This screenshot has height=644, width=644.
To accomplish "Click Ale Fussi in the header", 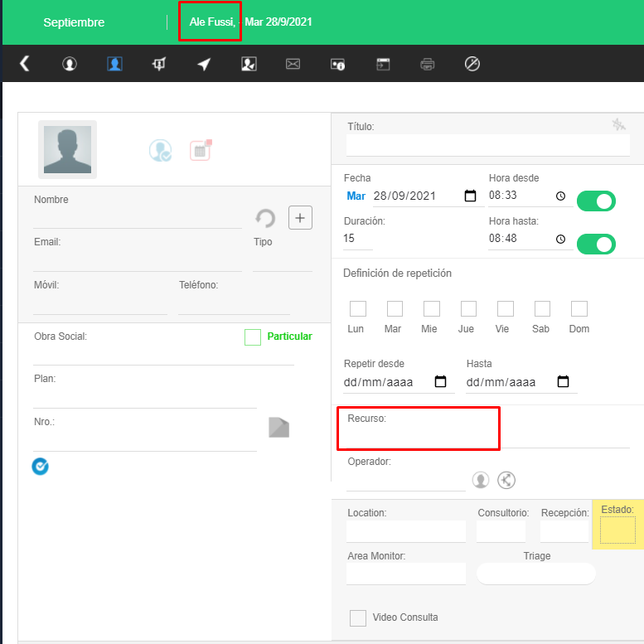I will click(x=211, y=22).
